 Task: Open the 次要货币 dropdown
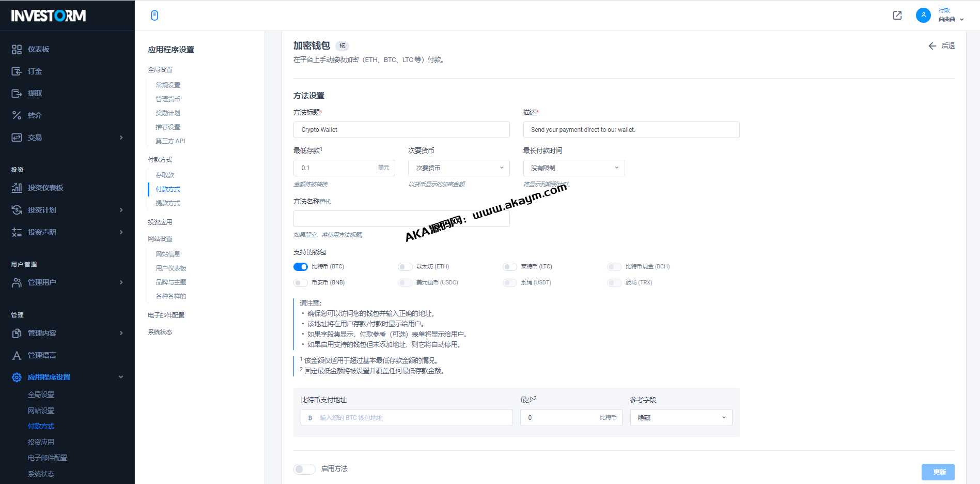pyautogui.click(x=459, y=168)
